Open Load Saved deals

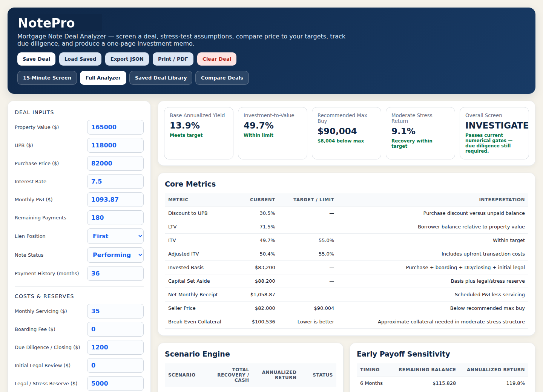pyautogui.click(x=80, y=59)
